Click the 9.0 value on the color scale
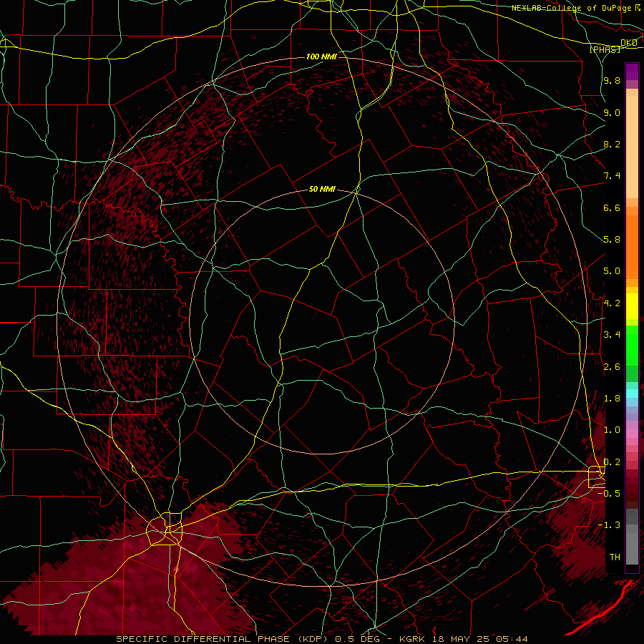The image size is (644, 644). (x=612, y=112)
